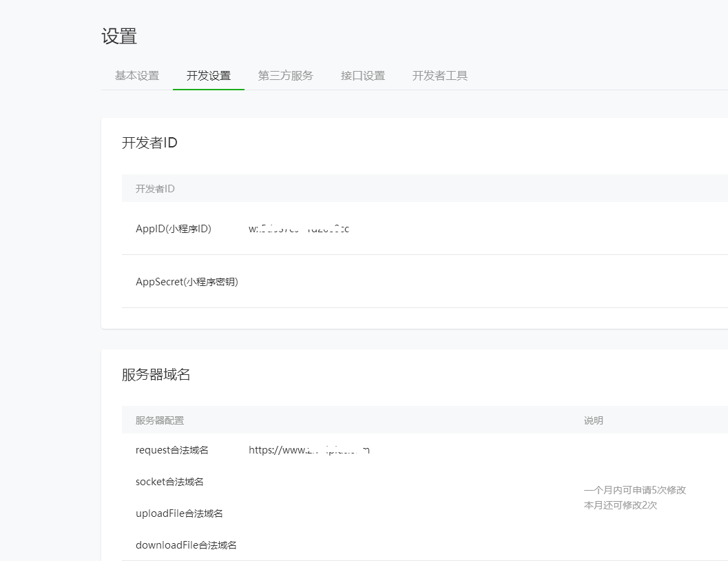Click the AppSecret(小程序密钥) row label
The image size is (728, 561).
(x=187, y=281)
